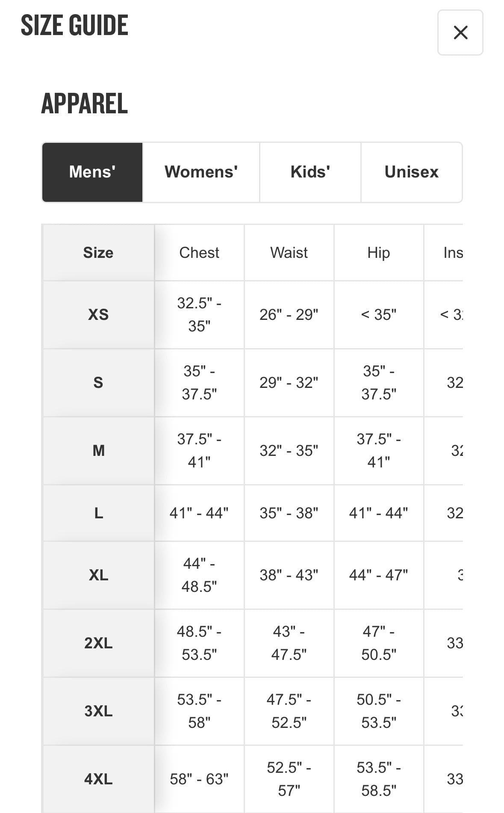Select the XL size row label
The width and height of the screenshot is (504, 813).
click(98, 575)
